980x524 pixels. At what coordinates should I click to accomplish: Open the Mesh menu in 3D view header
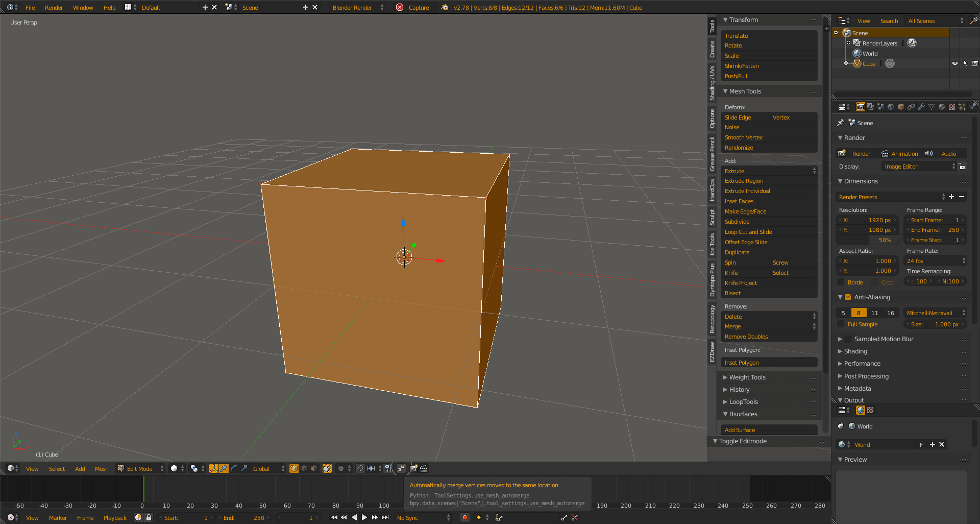pyautogui.click(x=102, y=468)
